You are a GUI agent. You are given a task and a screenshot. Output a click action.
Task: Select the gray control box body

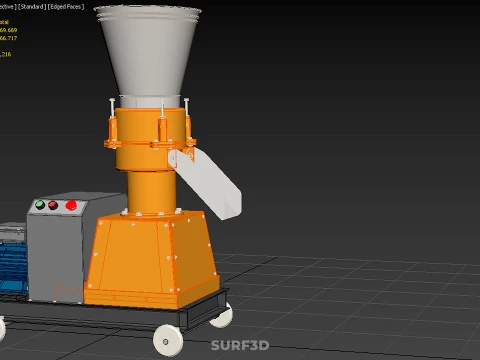coord(55,257)
